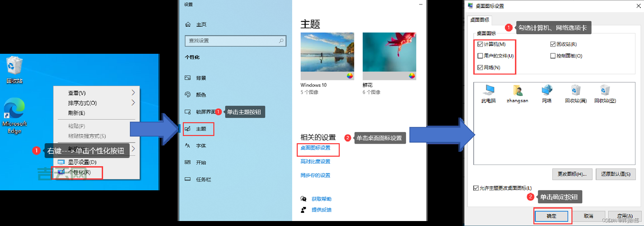Select the 此电脑 icon in dialog list
The width and height of the screenshot is (644, 226).
coord(489,94)
